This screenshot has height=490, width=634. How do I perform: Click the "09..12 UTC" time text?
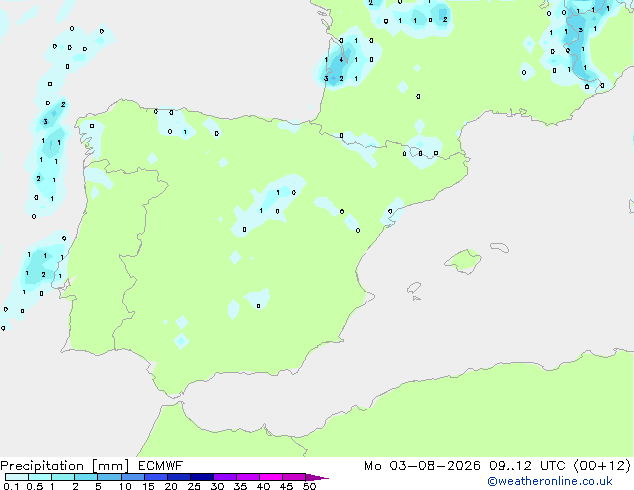pos(527,466)
